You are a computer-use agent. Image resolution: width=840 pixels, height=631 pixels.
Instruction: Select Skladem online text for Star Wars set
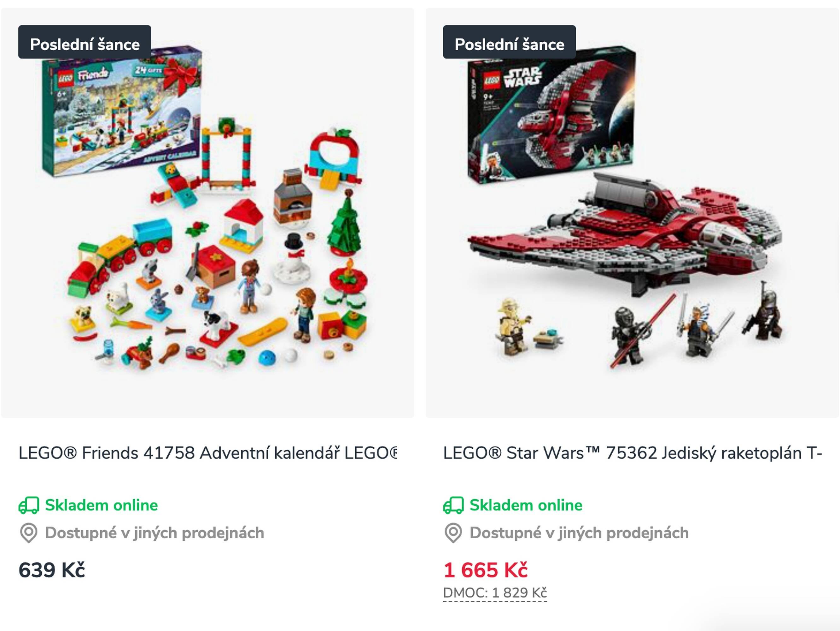[x=526, y=505]
